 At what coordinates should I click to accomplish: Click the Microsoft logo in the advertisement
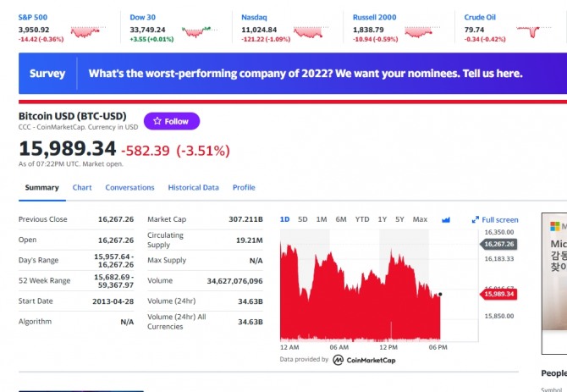tap(554, 226)
